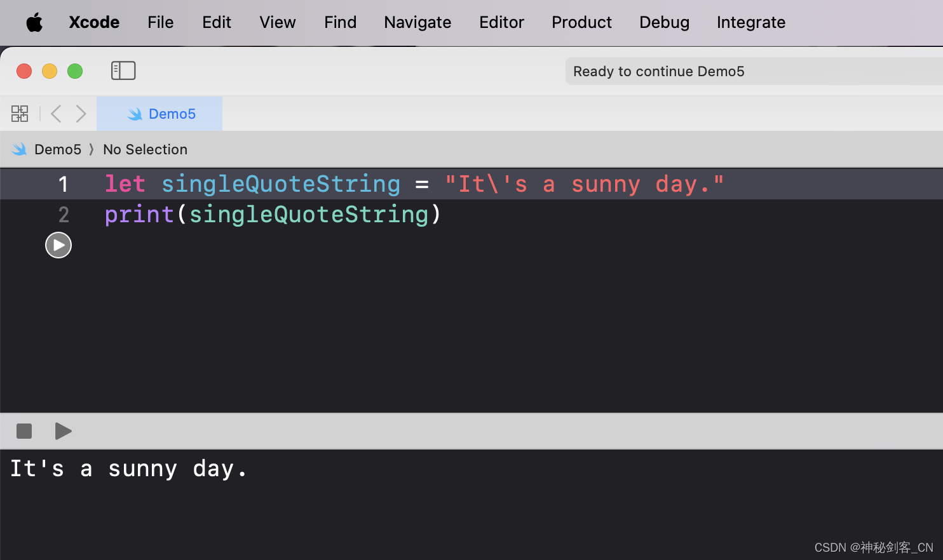The width and height of the screenshot is (943, 560).
Task: Click console output 'It's a sunny day.'
Action: pos(128,469)
